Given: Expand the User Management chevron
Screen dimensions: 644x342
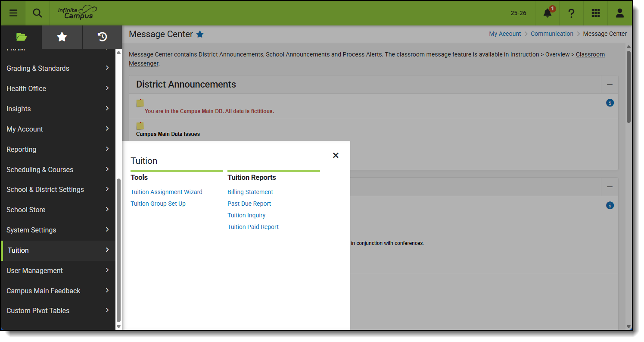Looking at the screenshot, I should 107,270.
